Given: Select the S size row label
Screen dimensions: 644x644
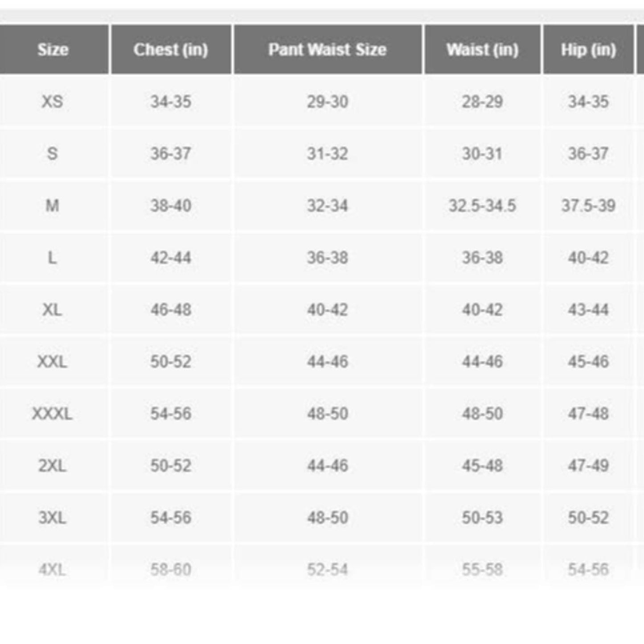Looking at the screenshot, I should (x=52, y=154).
